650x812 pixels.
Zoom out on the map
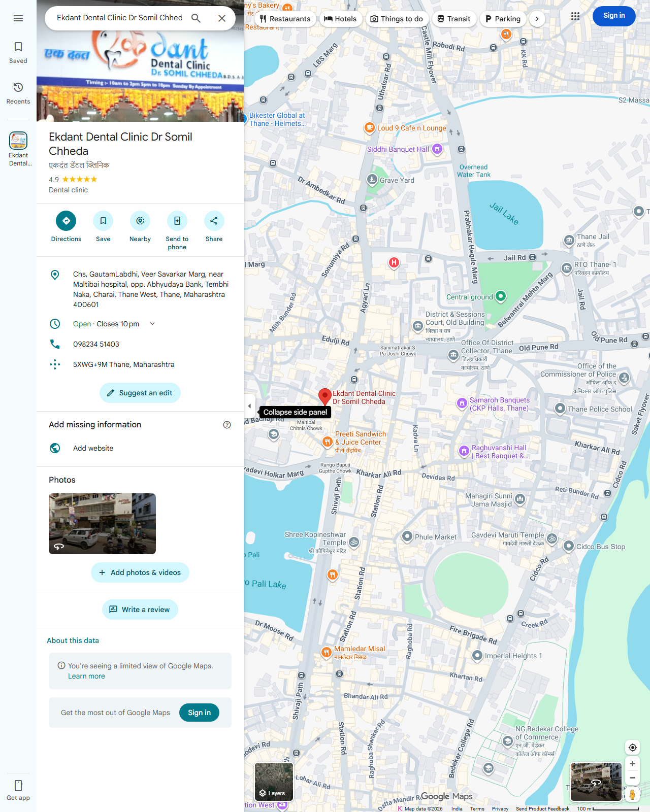click(x=633, y=778)
